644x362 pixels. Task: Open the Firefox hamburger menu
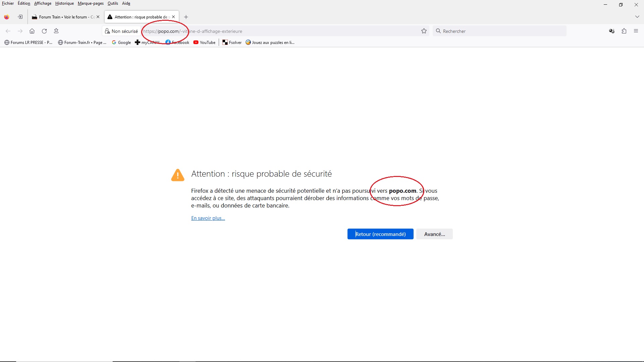636,31
